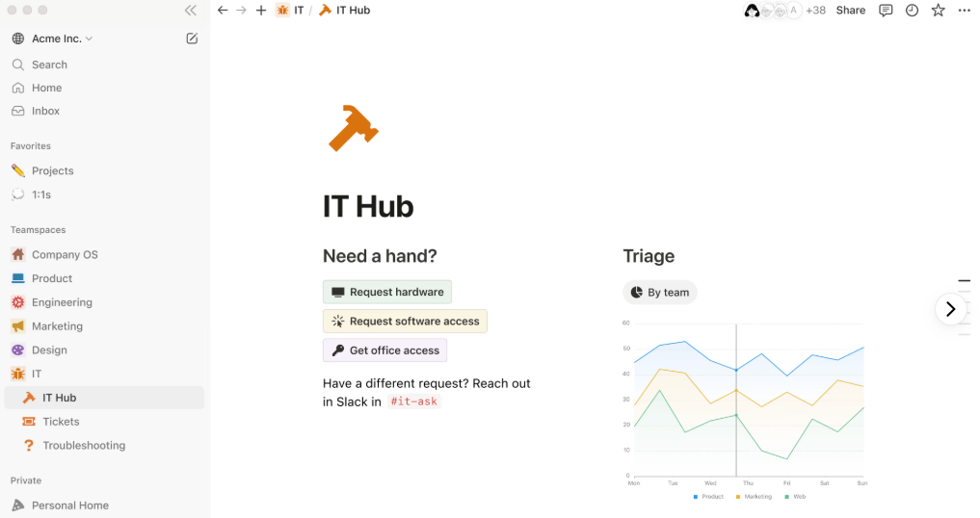Favorite this page with the star icon
Viewport: 980px width, 518px height.
[x=938, y=11]
